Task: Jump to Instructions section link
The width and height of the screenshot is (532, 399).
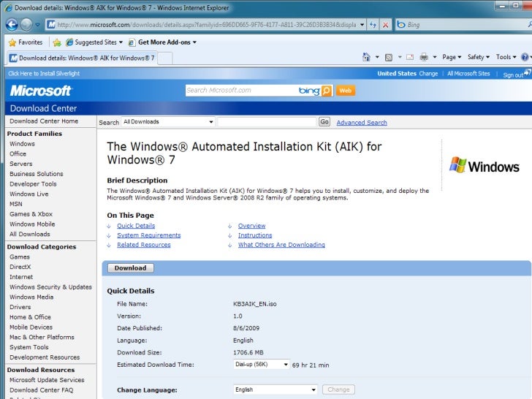Action: (x=255, y=235)
